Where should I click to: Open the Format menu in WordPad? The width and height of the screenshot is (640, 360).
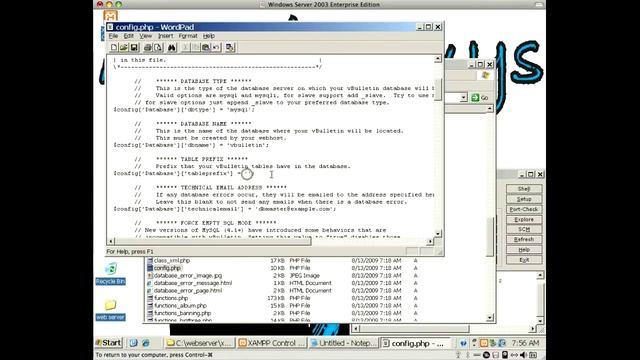point(188,36)
